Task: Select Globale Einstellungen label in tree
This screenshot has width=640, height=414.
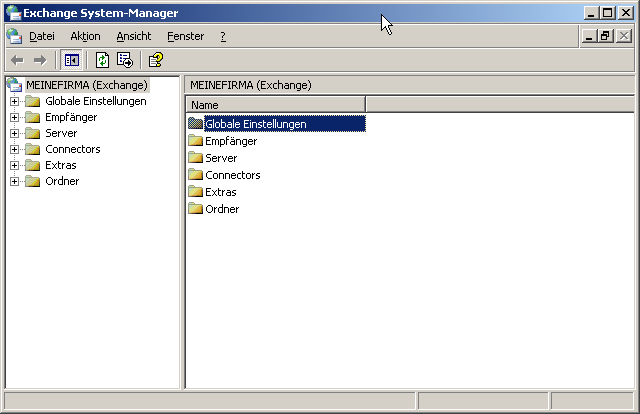Action: (96, 101)
